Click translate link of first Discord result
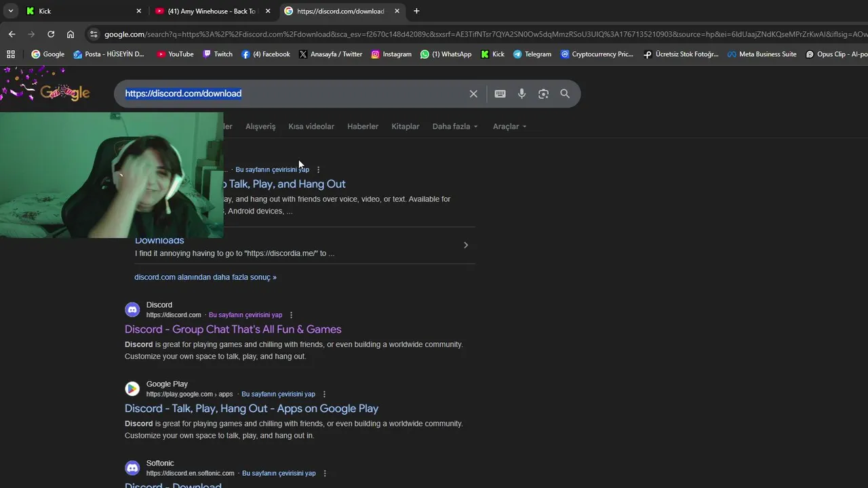Viewport: 868px width, 488px height. 272,169
